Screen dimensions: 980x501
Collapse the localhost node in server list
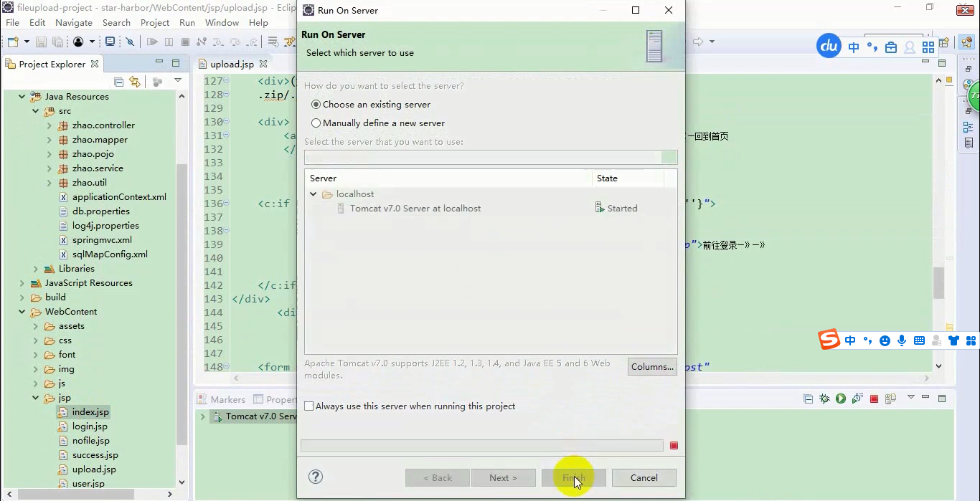(x=314, y=194)
